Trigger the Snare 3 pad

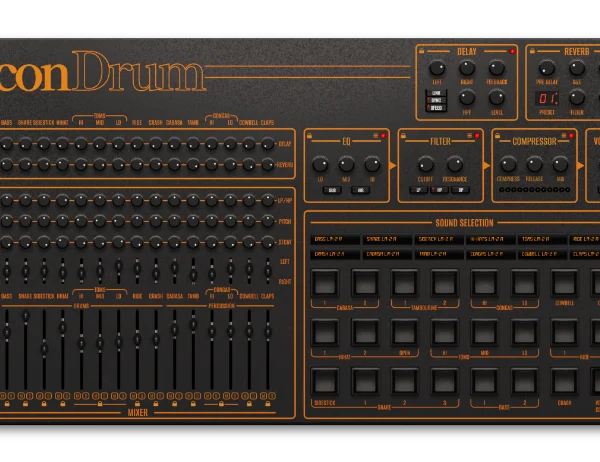(x=445, y=382)
